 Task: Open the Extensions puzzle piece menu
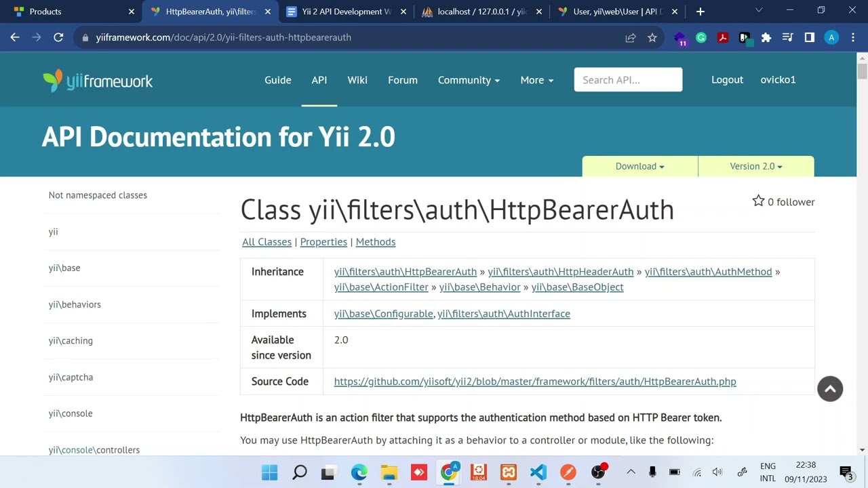pyautogui.click(x=766, y=38)
